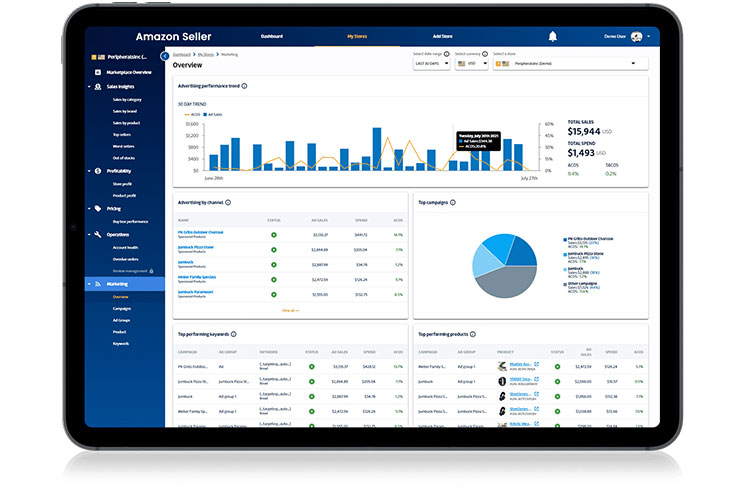The width and height of the screenshot is (747, 488).
Task: Click the gray Other campaigns pie slice
Action: [x=505, y=283]
